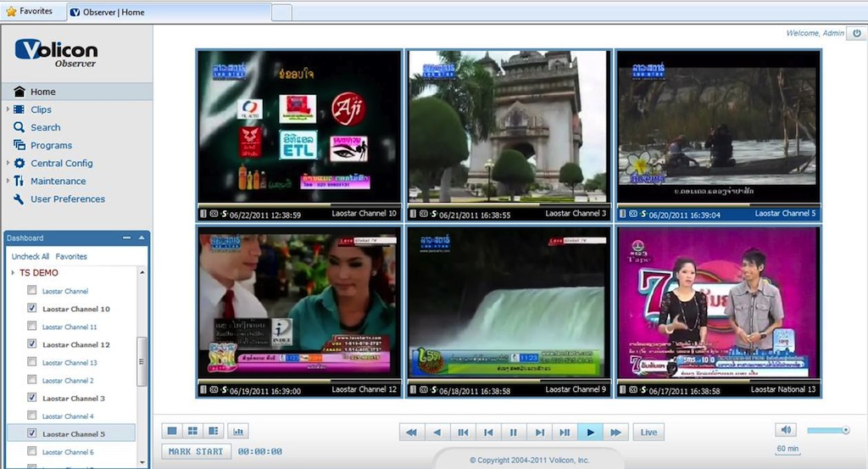Click the S stream icon on Channel 3 player

point(434,214)
